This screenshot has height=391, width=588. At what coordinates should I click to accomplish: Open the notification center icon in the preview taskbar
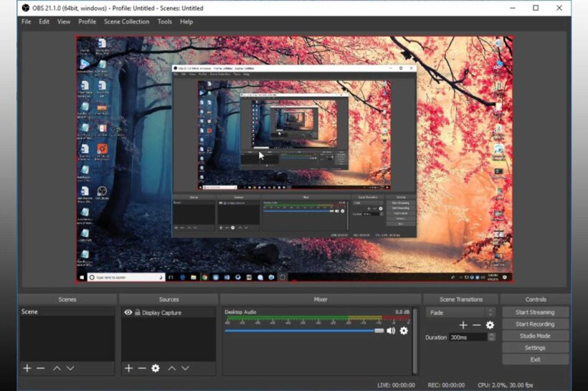pos(505,278)
